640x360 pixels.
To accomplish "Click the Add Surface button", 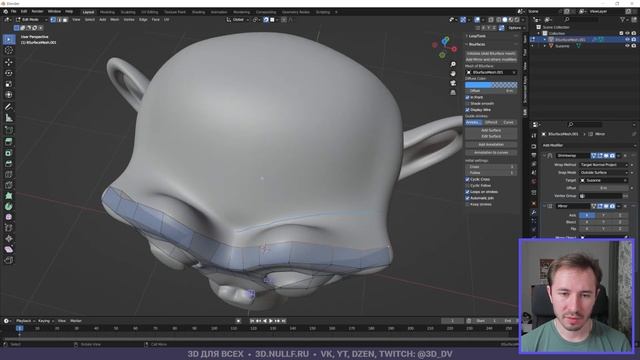I will pyautogui.click(x=491, y=130).
